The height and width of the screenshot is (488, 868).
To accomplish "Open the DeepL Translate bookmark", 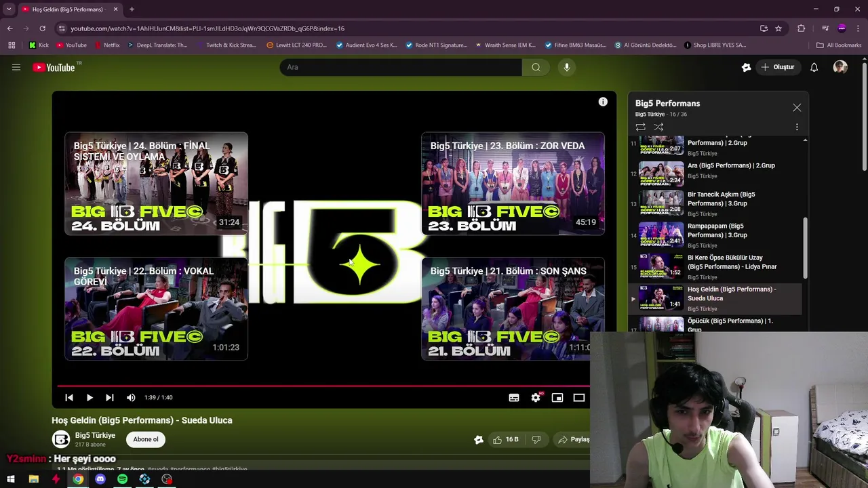I will tap(157, 45).
